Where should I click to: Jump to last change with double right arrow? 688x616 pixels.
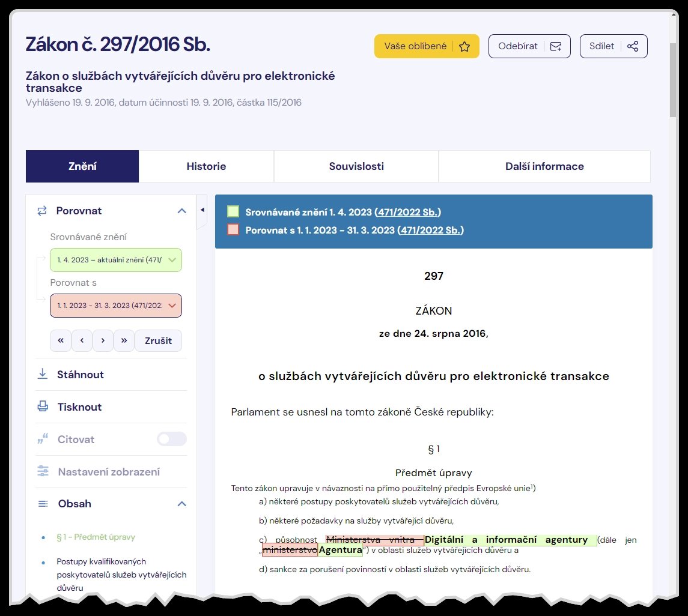[124, 340]
